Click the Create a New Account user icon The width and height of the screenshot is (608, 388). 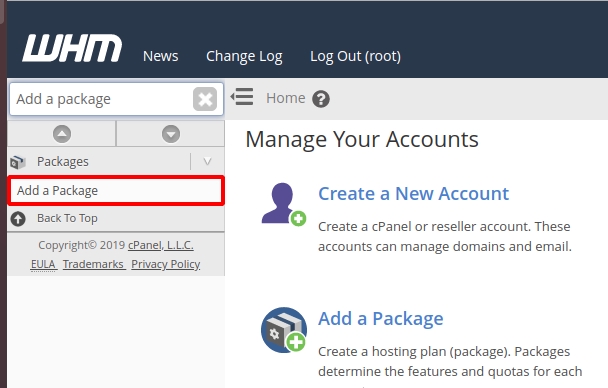tap(284, 205)
